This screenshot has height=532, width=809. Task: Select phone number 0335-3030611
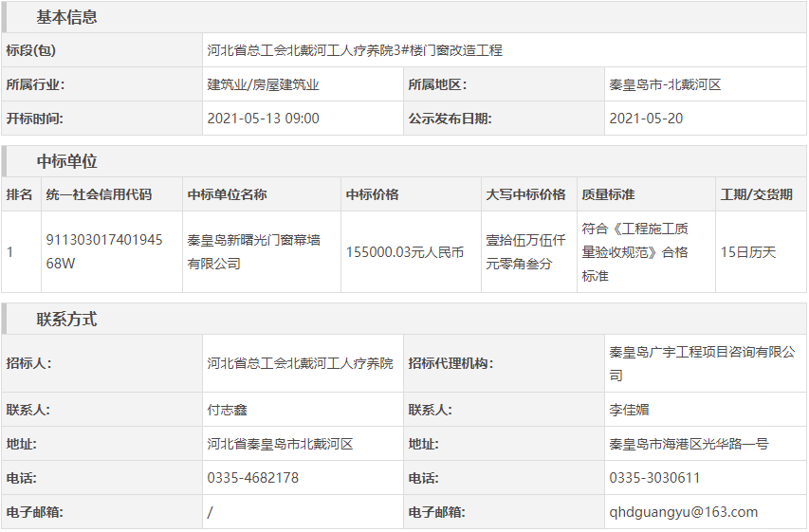pos(654,478)
